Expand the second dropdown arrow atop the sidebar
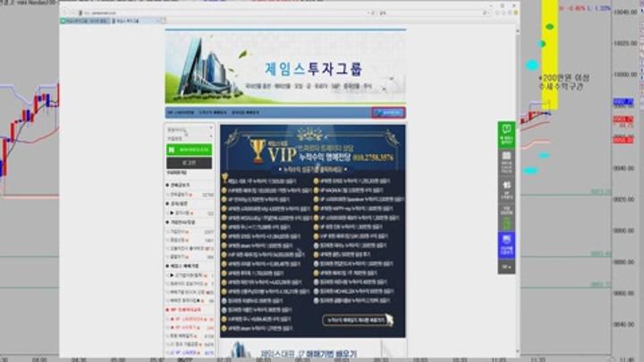This screenshot has height=362, width=644. [x=211, y=136]
